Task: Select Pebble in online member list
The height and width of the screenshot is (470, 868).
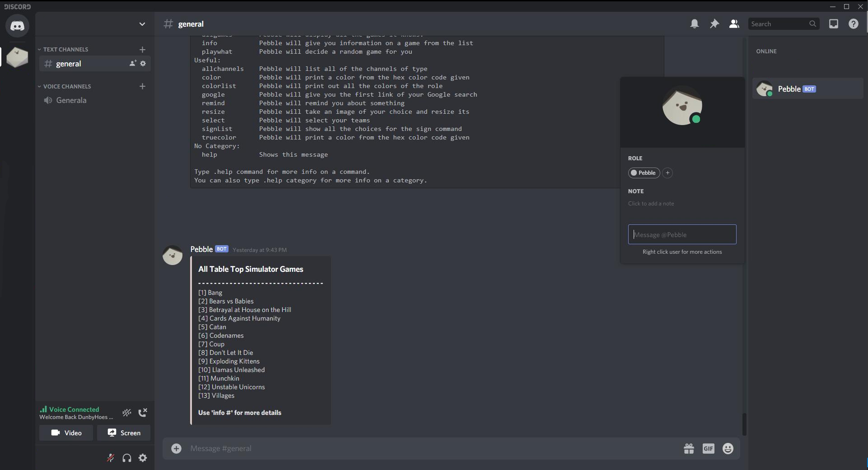Action: point(807,89)
